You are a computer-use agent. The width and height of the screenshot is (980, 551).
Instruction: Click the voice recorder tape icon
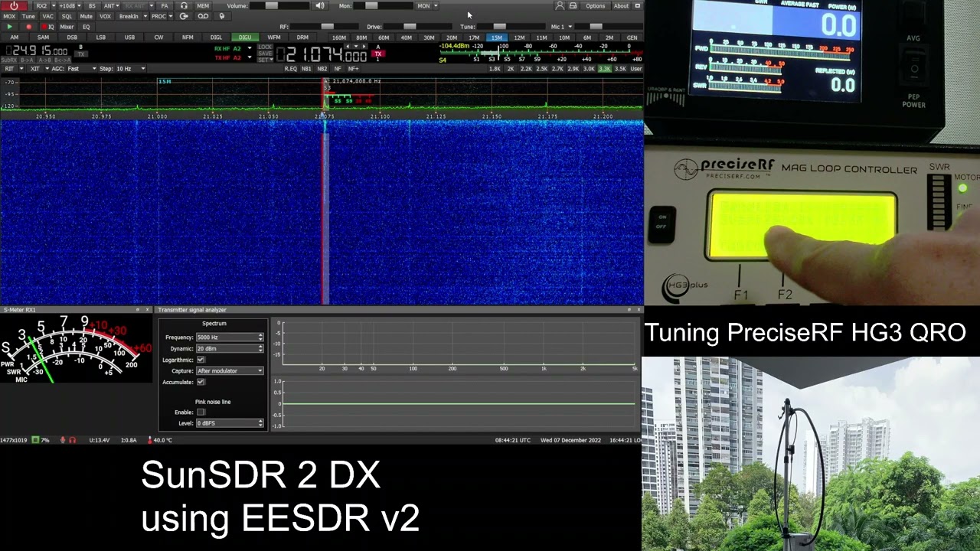[204, 16]
